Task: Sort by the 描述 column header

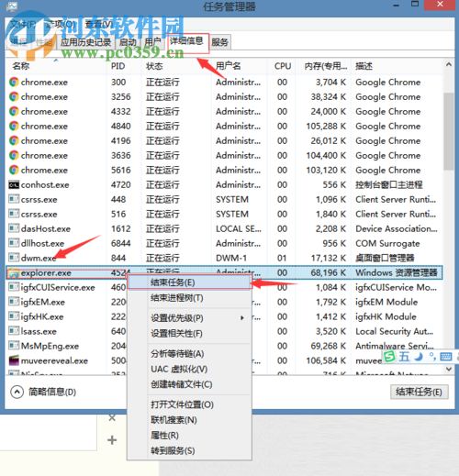Action: pos(397,66)
